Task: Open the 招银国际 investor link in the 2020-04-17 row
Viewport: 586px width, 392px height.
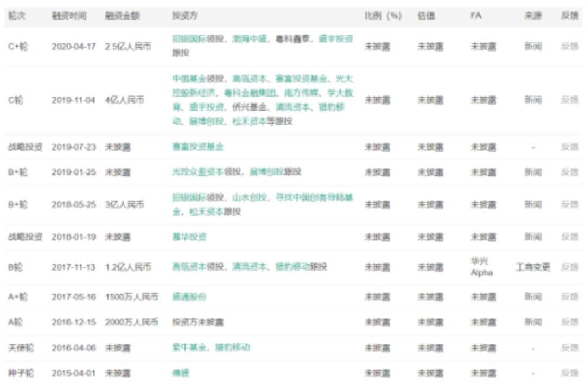Action: [189, 39]
